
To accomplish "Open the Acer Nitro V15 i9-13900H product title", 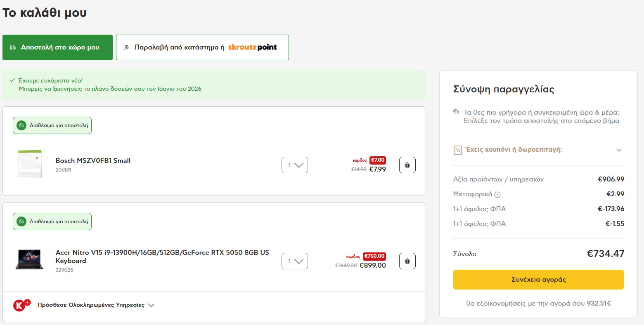I will 162,257.
